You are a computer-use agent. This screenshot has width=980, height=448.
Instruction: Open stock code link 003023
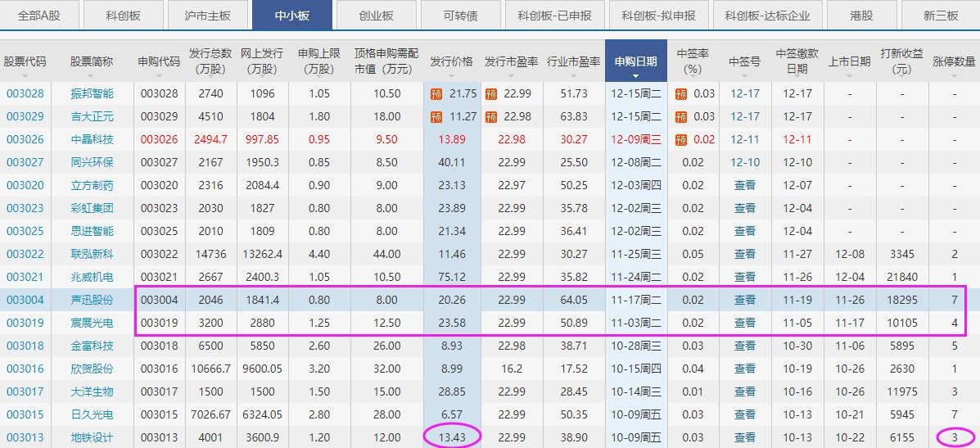pyautogui.click(x=25, y=208)
